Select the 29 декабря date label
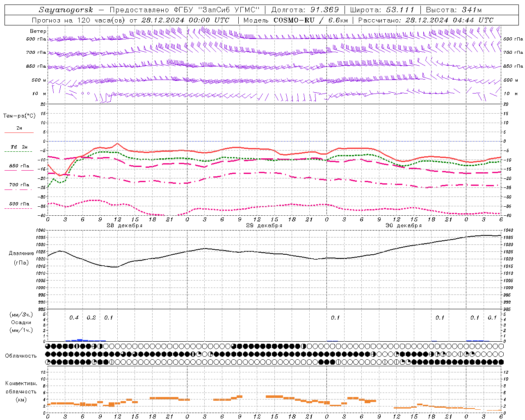 click(264, 226)
